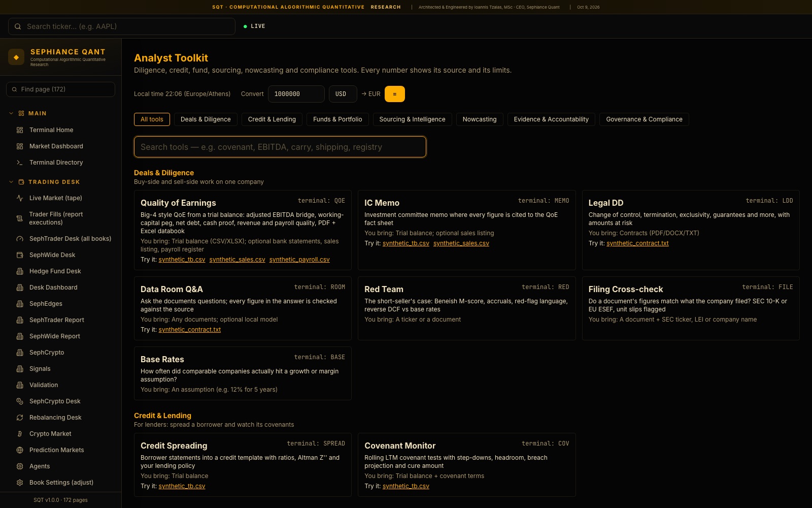
Task: Click the Market Dashboard grid icon
Action: coord(20,146)
